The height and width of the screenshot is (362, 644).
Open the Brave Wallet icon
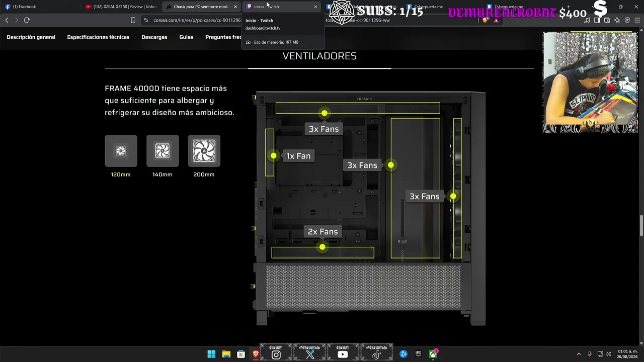[x=607, y=20]
